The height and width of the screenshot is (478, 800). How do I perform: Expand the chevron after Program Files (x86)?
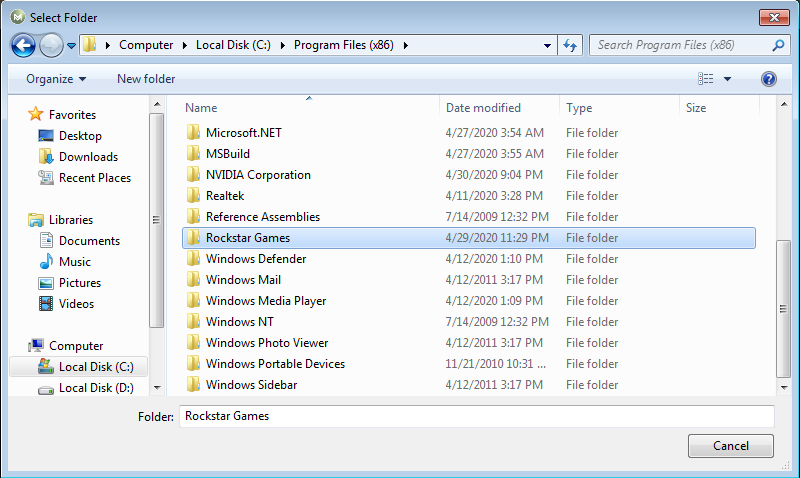click(x=406, y=45)
